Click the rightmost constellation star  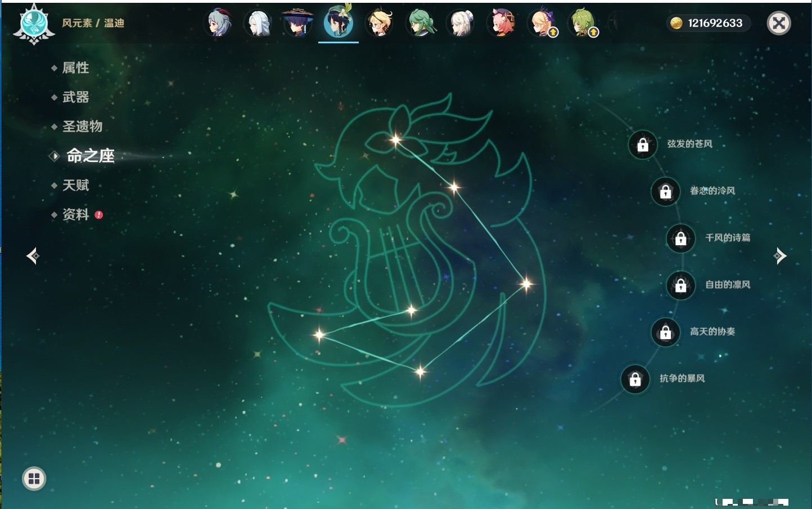click(526, 283)
